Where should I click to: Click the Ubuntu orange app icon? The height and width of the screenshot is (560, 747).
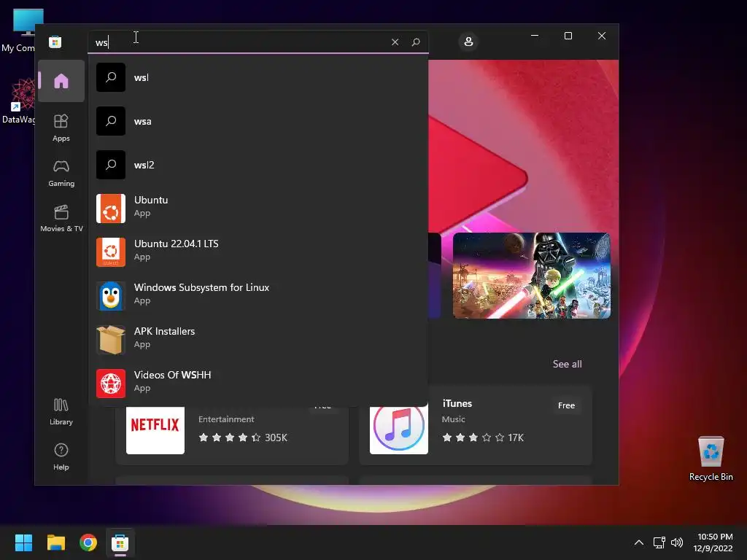(111, 208)
